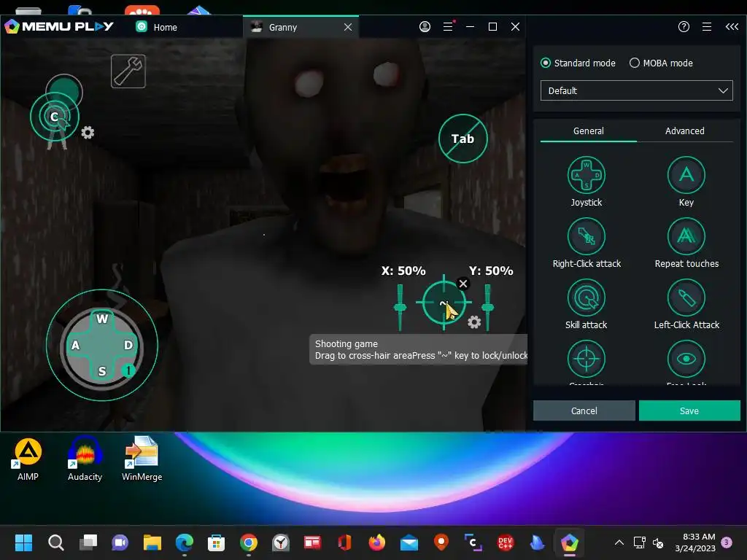Click the MEmu Play logo
The height and width of the screenshot is (560, 747).
(x=59, y=27)
